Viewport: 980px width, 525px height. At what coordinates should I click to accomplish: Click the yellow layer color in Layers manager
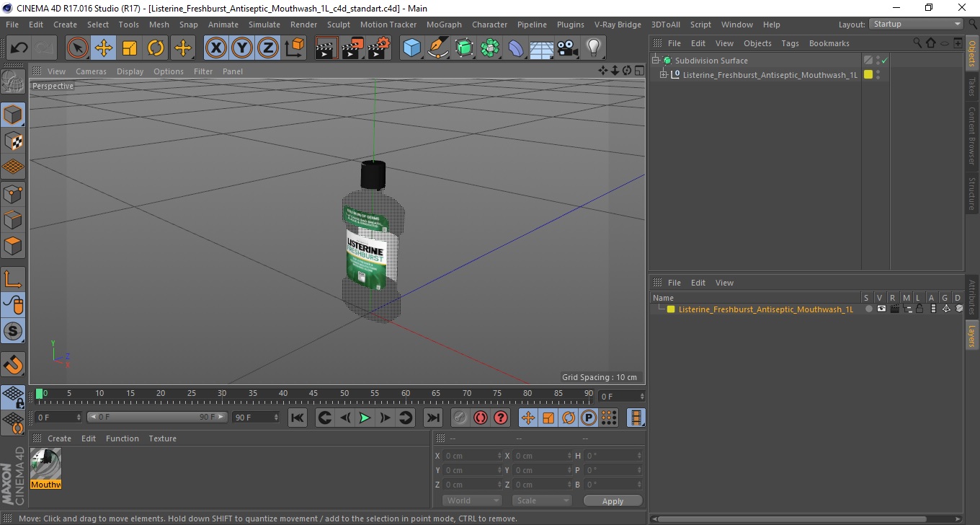point(671,309)
